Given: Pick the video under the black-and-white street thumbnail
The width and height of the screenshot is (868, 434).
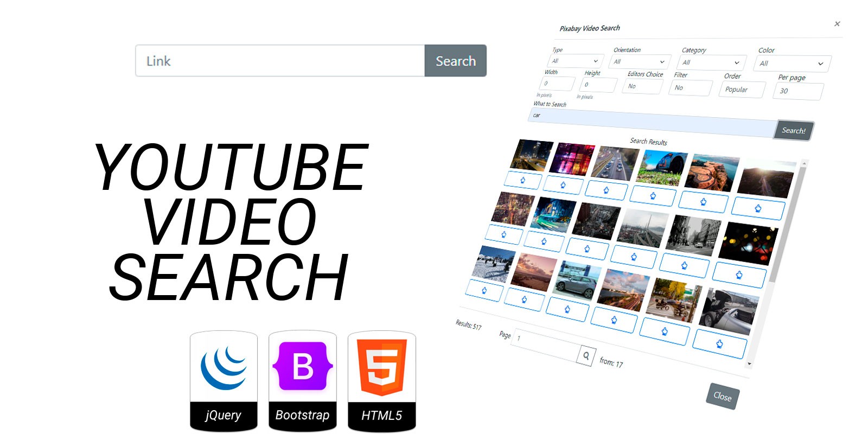Looking at the screenshot, I should click(684, 265).
